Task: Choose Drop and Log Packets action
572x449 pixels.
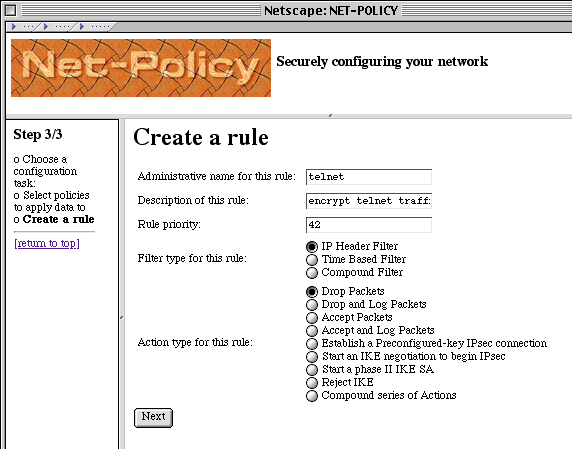Action: coord(312,305)
